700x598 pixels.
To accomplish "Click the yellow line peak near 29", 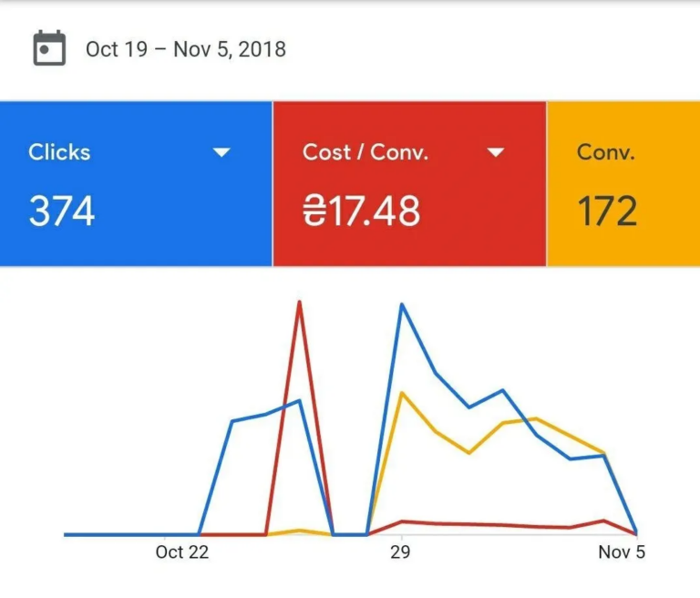I will (x=402, y=393).
